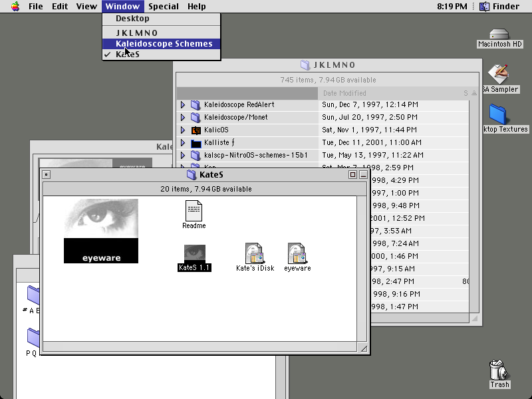Select the 'P Q' folder icon
The height and width of the screenshot is (399, 532).
point(33,338)
